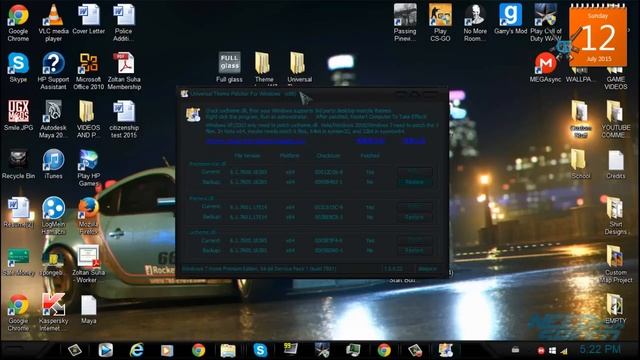This screenshot has height=360, width=640.
Task: Open the Recycle Bin
Action: click(18, 164)
